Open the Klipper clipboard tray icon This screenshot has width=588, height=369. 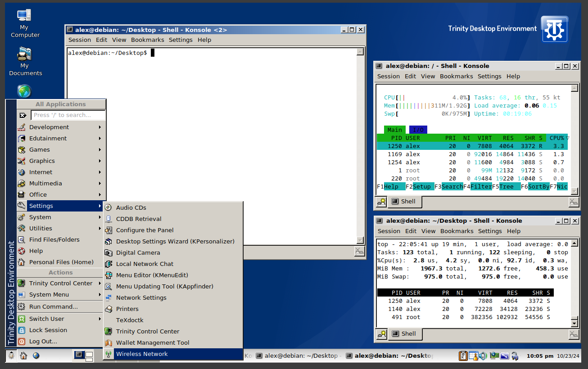tap(463, 356)
